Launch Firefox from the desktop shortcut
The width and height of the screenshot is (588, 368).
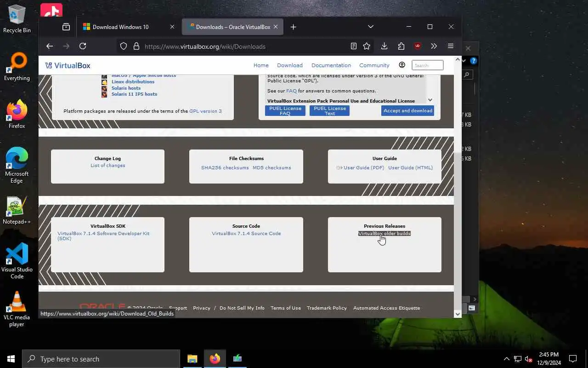[x=17, y=115]
